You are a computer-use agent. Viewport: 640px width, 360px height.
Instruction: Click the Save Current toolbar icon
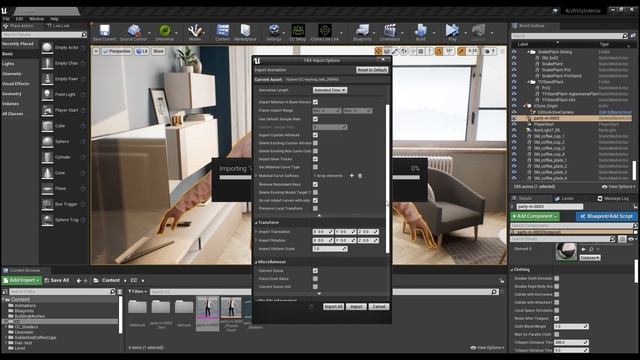(x=104, y=32)
